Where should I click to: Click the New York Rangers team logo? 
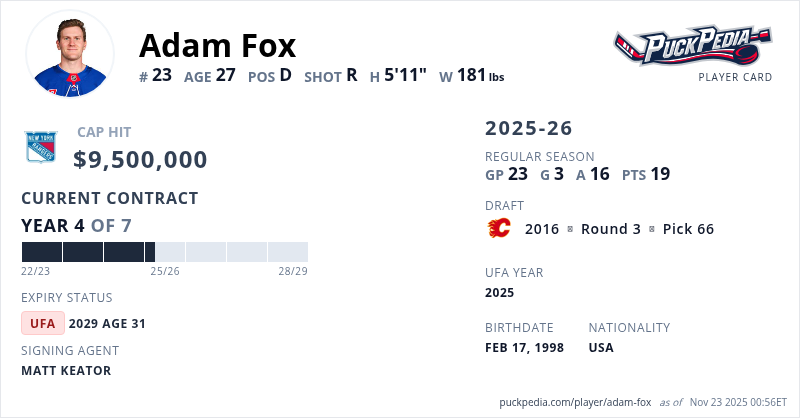click(41, 148)
